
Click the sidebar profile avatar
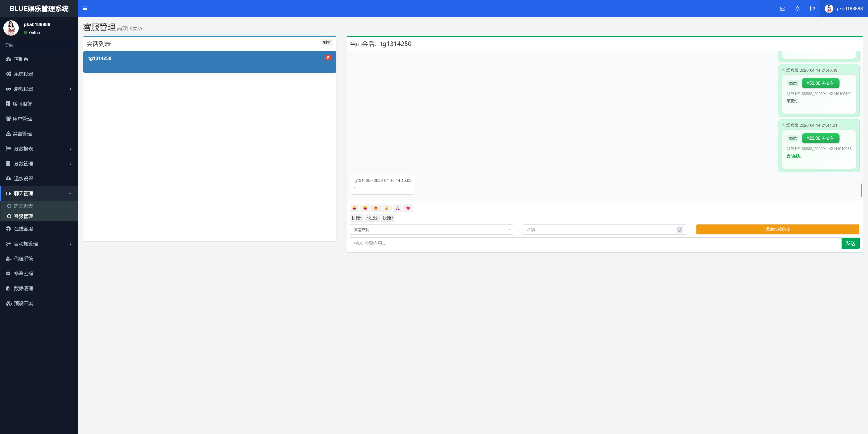11,28
